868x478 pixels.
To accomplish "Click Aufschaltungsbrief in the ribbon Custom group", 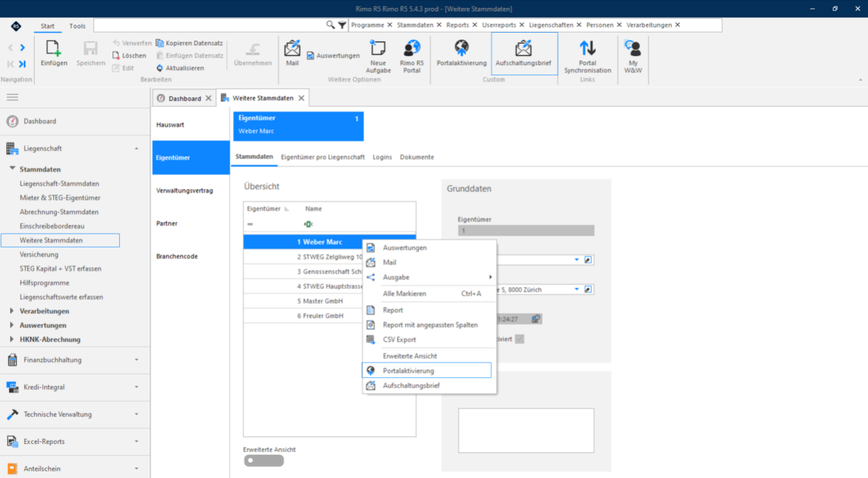I will (x=524, y=53).
